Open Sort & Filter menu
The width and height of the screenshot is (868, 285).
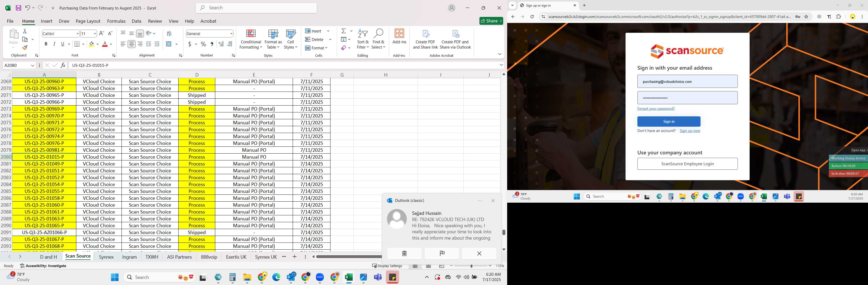(363, 39)
